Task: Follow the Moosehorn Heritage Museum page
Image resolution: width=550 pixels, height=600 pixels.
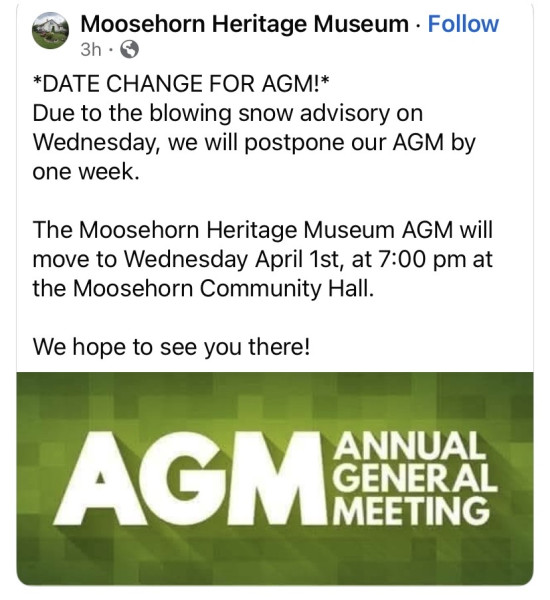Action: tap(463, 24)
